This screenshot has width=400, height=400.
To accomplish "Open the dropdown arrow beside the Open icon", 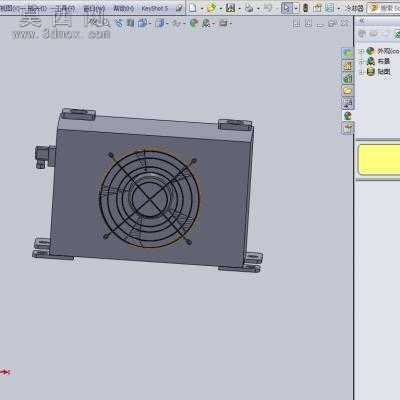I will [x=221, y=8].
